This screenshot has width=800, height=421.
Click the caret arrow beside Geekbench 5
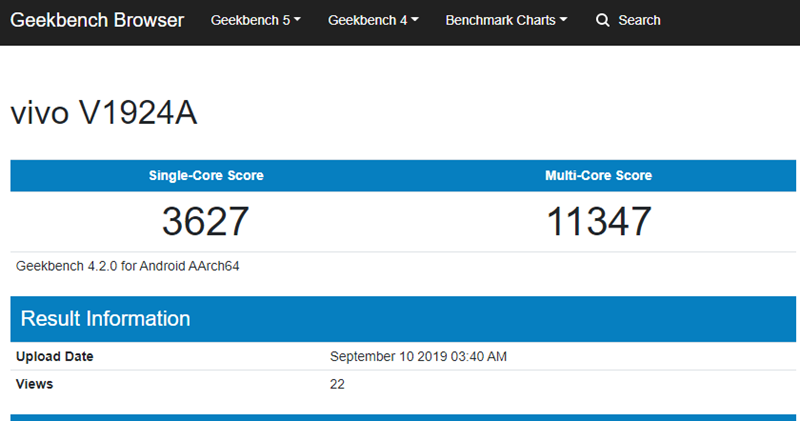point(297,20)
